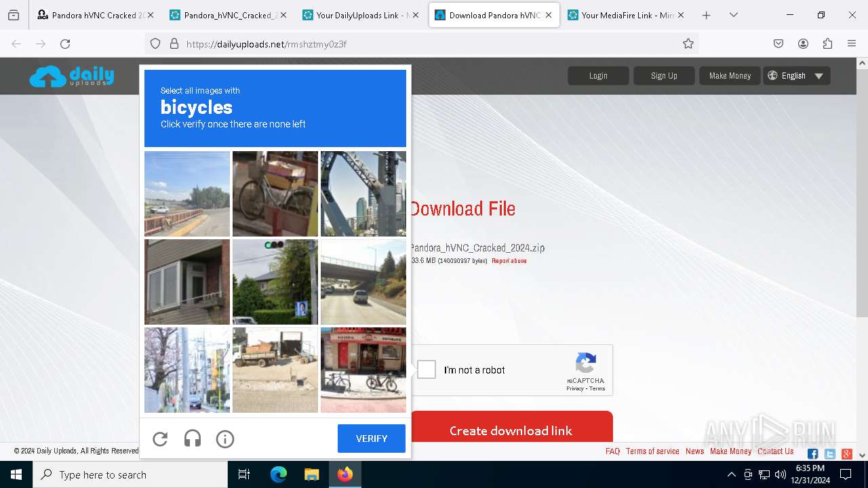This screenshot has height=488, width=868.
Task: Share on Google Plus footer icon
Action: (846, 453)
